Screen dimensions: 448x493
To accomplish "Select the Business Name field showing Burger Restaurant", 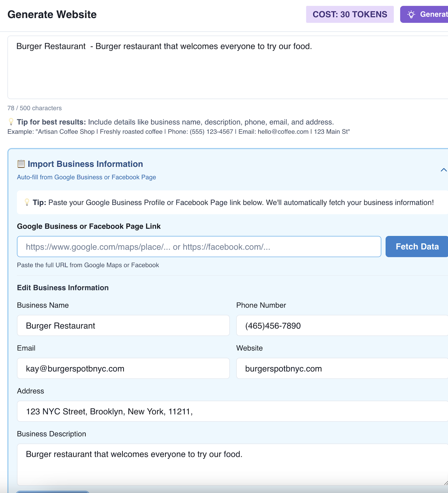I will coord(123,325).
